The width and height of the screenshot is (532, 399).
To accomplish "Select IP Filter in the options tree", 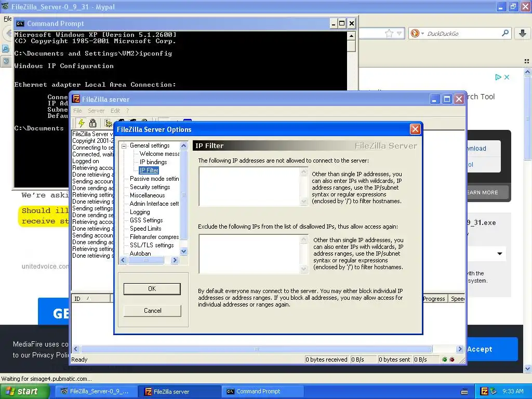I will [x=149, y=170].
